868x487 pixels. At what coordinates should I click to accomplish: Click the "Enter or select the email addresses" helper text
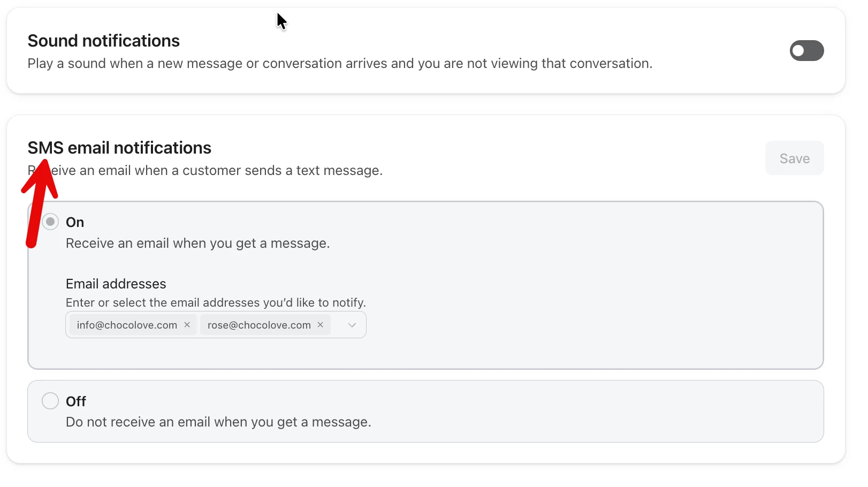216,303
